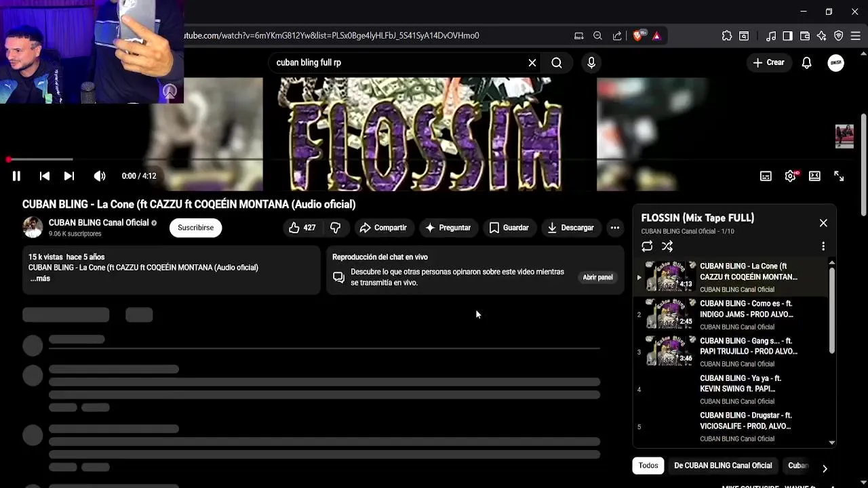Start voice search with microphone icon
868x488 pixels.
(591, 62)
